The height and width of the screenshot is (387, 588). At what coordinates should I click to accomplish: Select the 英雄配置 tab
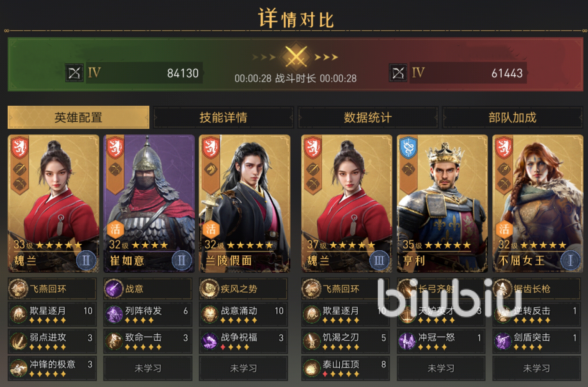(78, 117)
